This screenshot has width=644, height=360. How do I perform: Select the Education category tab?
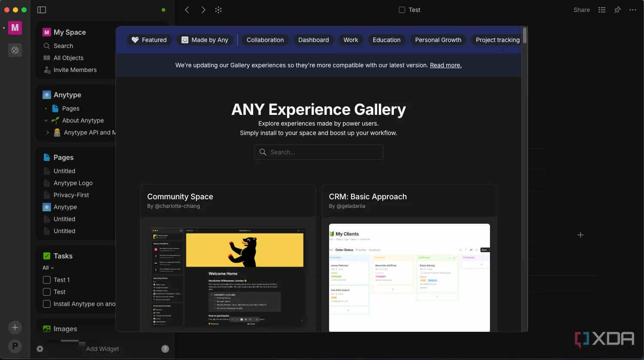(387, 40)
